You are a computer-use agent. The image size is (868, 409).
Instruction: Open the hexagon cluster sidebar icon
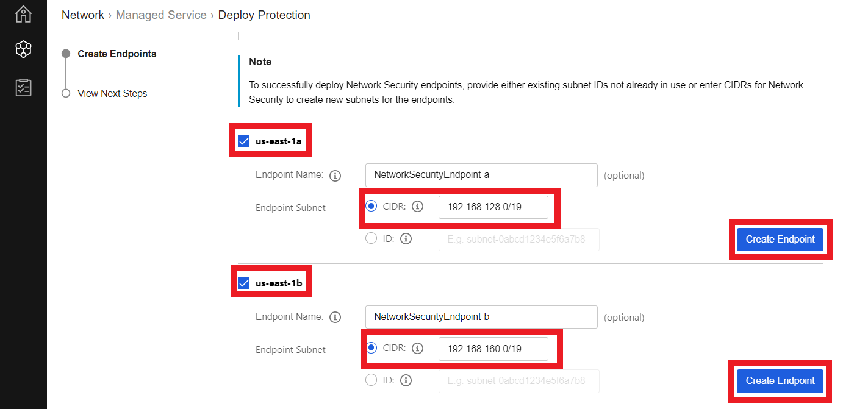click(x=23, y=50)
